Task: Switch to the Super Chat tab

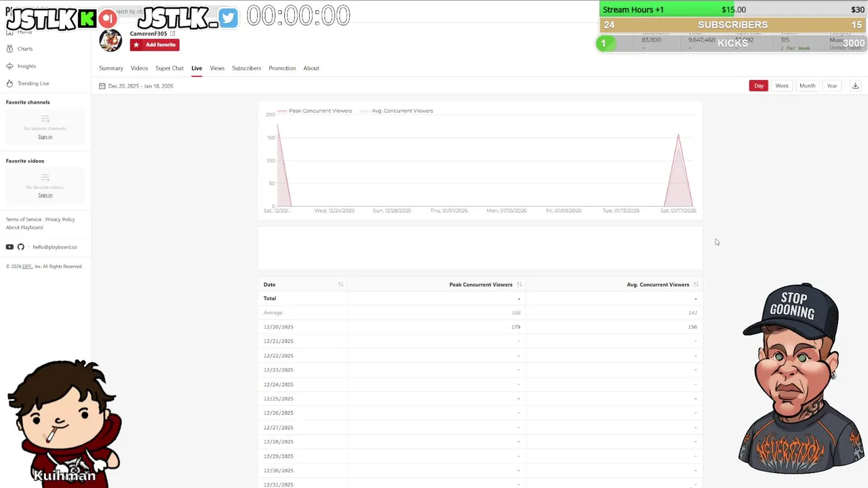Action: (170, 68)
